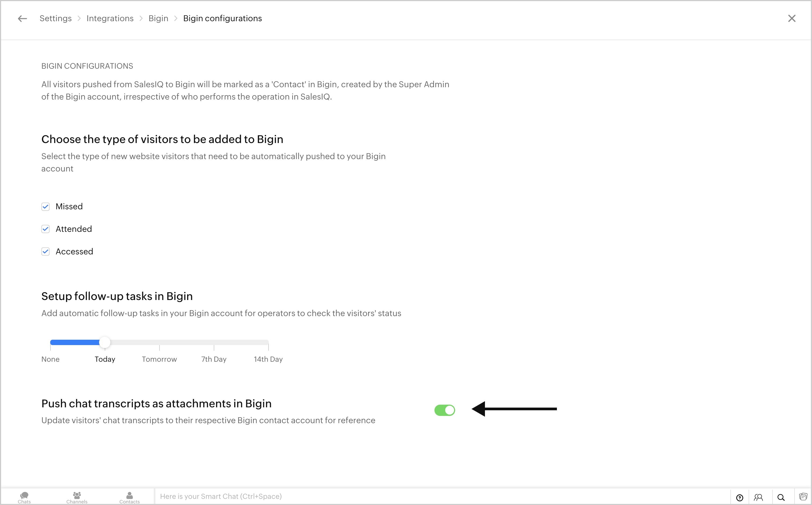Go to Settings breadcrumb
Viewport: 812px width, 505px height.
56,18
